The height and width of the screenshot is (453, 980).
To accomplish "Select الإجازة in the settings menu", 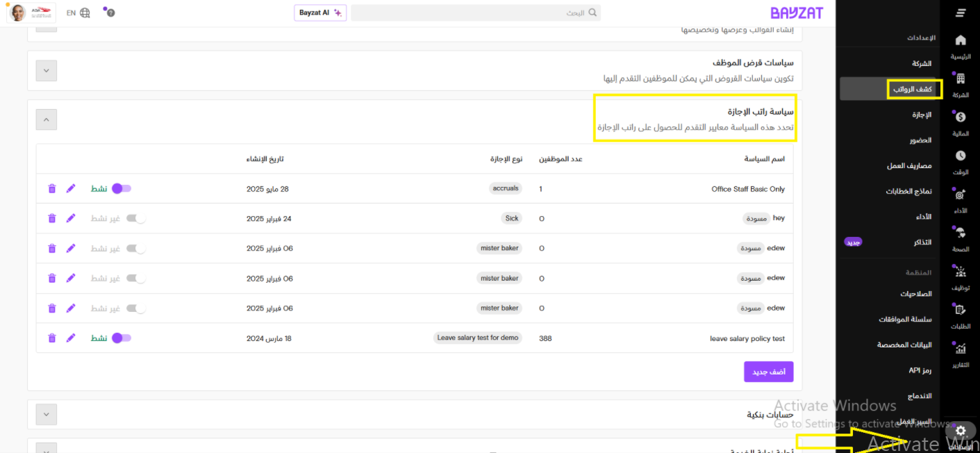I will 922,115.
